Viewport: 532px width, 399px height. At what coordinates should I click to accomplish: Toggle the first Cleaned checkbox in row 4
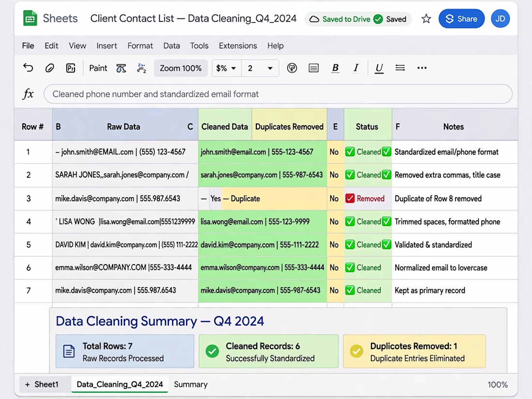(x=350, y=222)
